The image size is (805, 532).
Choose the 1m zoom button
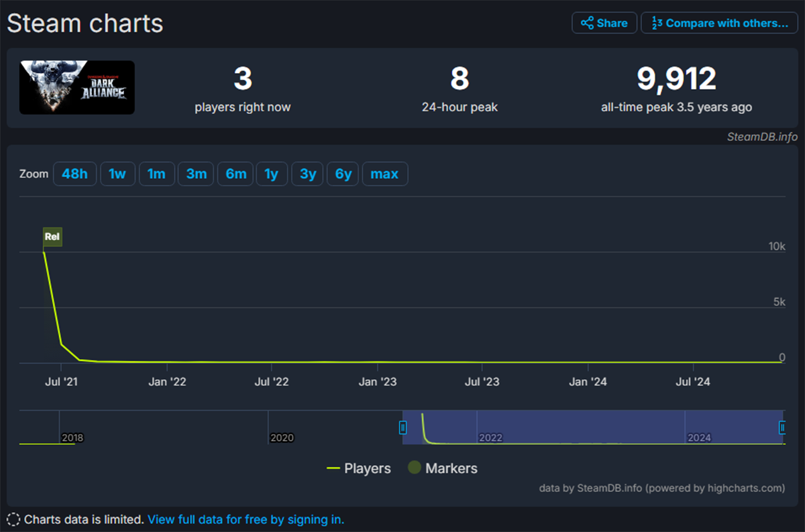(x=156, y=174)
